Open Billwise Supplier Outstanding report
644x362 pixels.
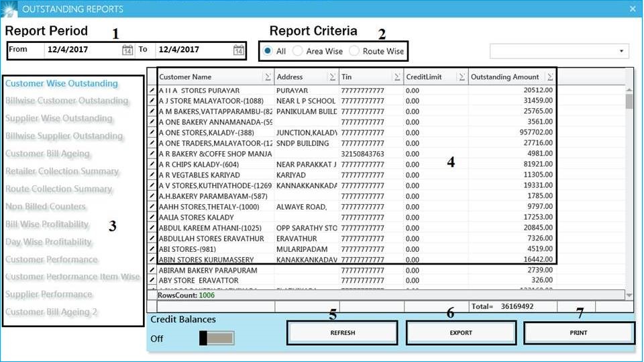coord(64,136)
